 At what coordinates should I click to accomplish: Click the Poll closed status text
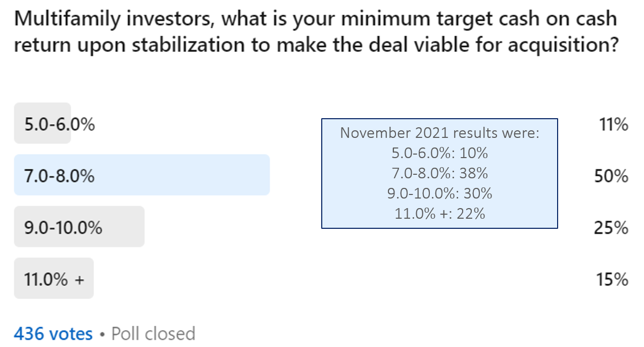point(153,333)
